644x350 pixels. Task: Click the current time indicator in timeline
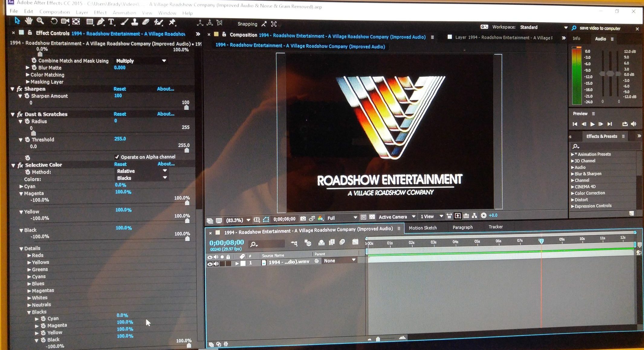pos(541,241)
